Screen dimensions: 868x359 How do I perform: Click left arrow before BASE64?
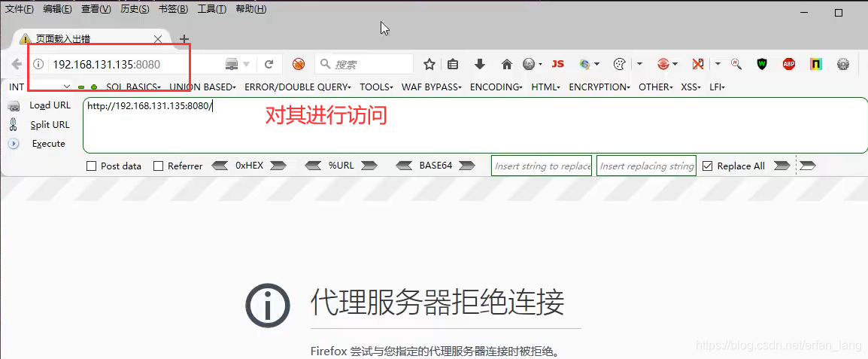click(404, 166)
